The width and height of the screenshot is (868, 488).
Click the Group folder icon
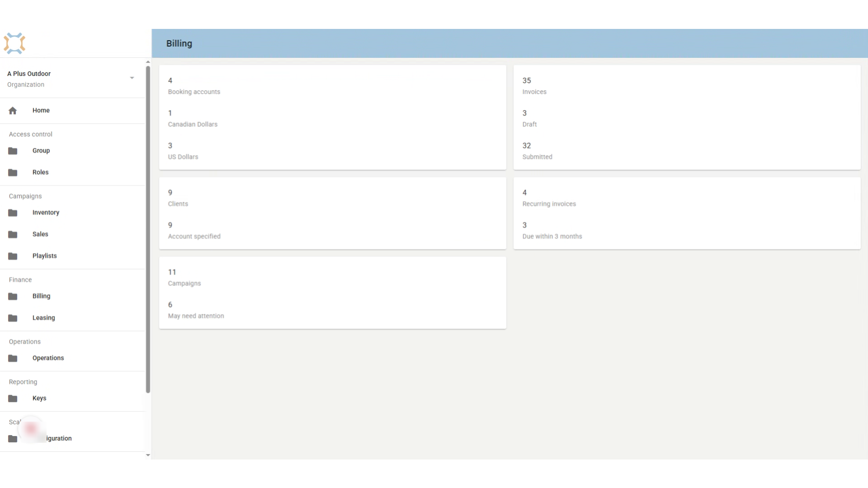(x=13, y=151)
